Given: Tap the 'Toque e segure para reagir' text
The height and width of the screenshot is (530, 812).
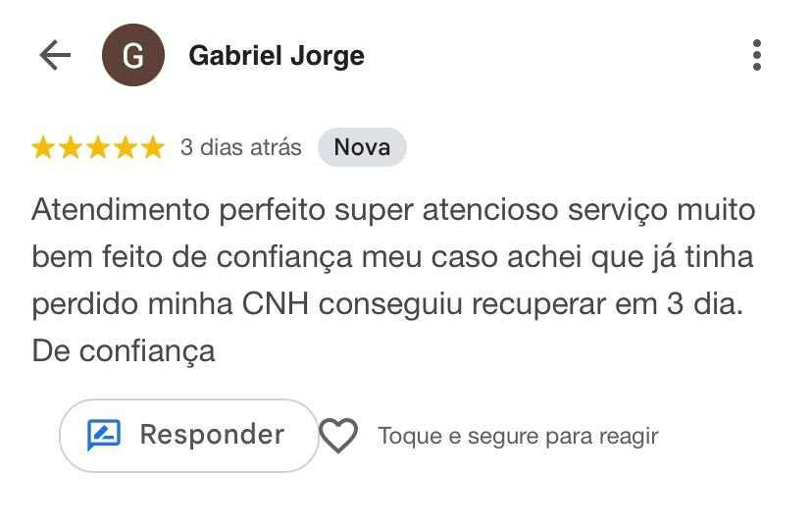Looking at the screenshot, I should (518, 436).
